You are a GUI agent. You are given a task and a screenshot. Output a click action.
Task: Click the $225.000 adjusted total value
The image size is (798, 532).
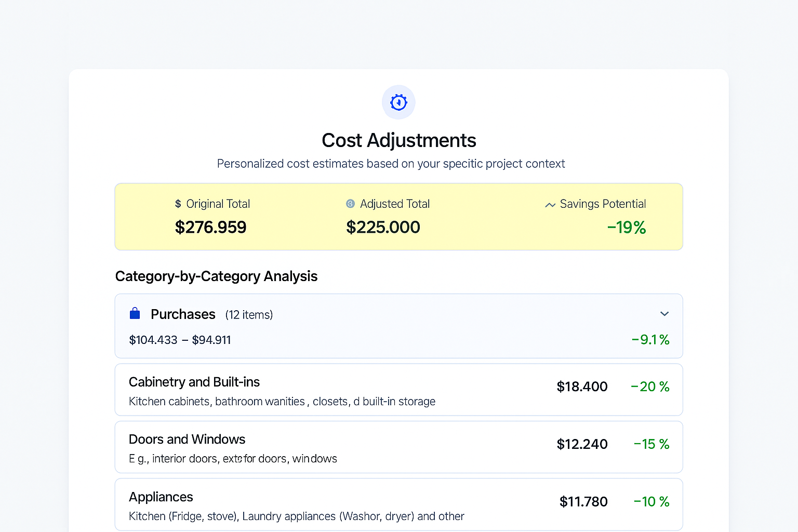(x=383, y=227)
